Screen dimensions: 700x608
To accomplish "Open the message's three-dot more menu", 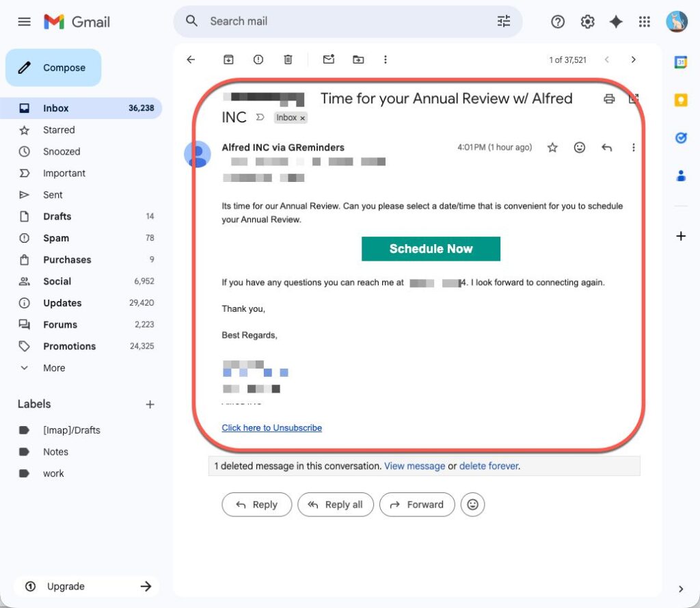I will coord(634,147).
